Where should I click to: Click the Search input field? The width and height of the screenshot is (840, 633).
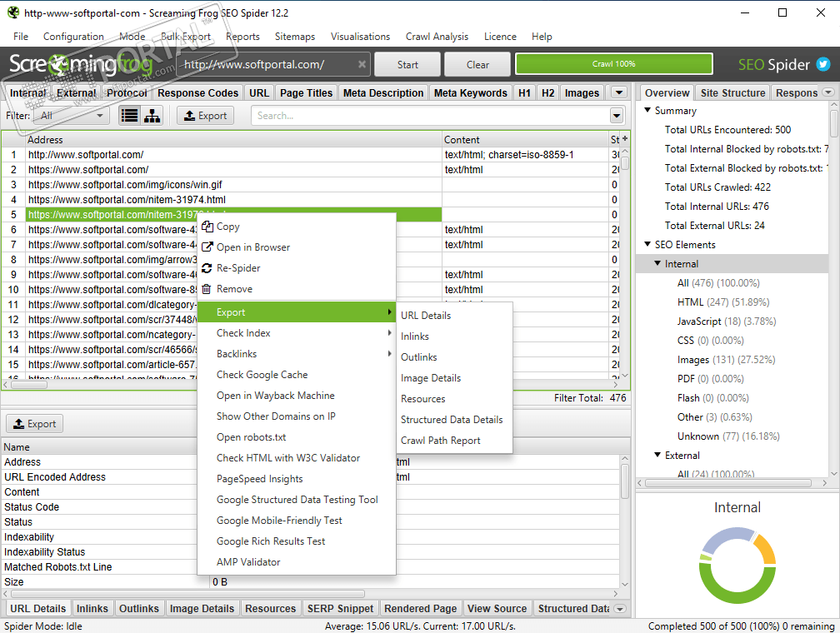pos(432,116)
